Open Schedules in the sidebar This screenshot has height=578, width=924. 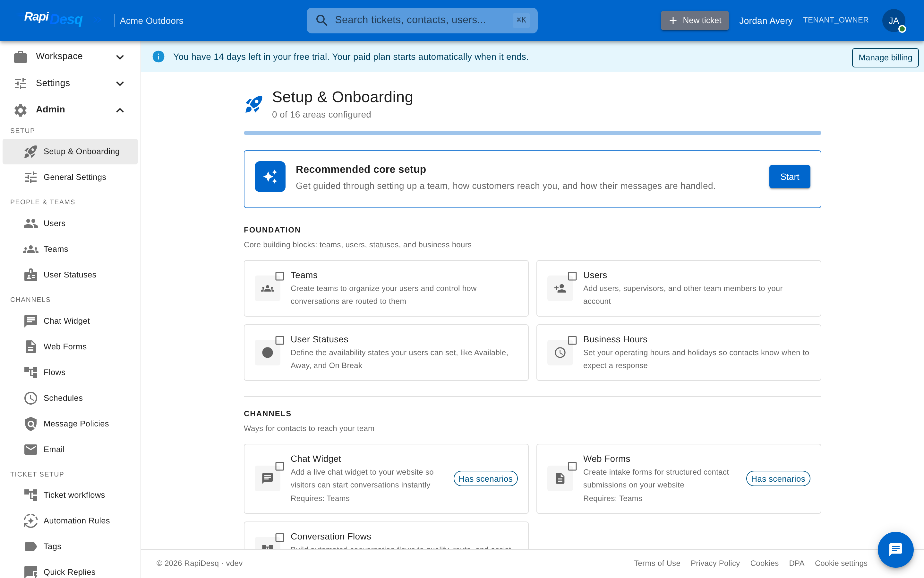[70, 398]
